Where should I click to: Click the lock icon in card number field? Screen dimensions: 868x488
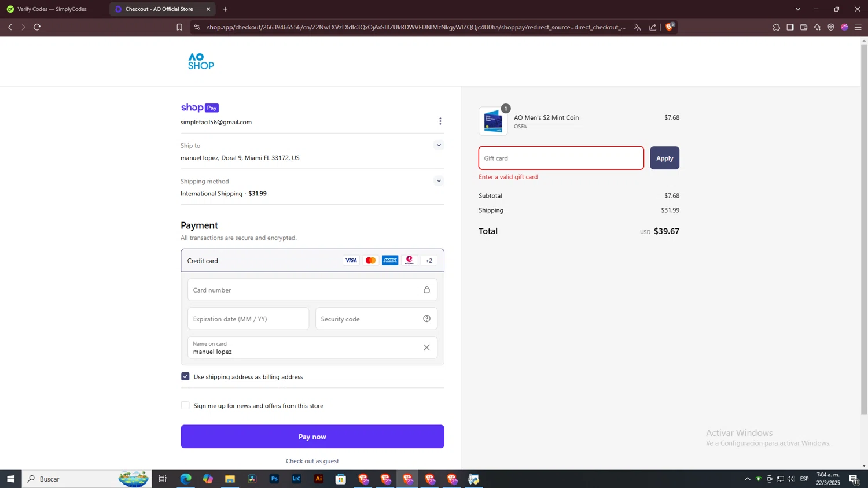[x=426, y=290]
